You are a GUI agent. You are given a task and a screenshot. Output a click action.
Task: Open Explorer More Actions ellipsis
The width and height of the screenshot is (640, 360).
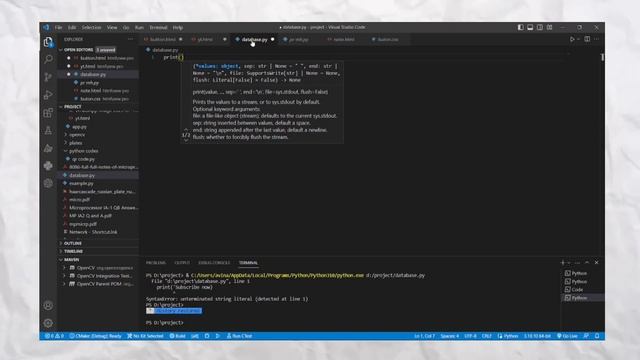coord(131,39)
